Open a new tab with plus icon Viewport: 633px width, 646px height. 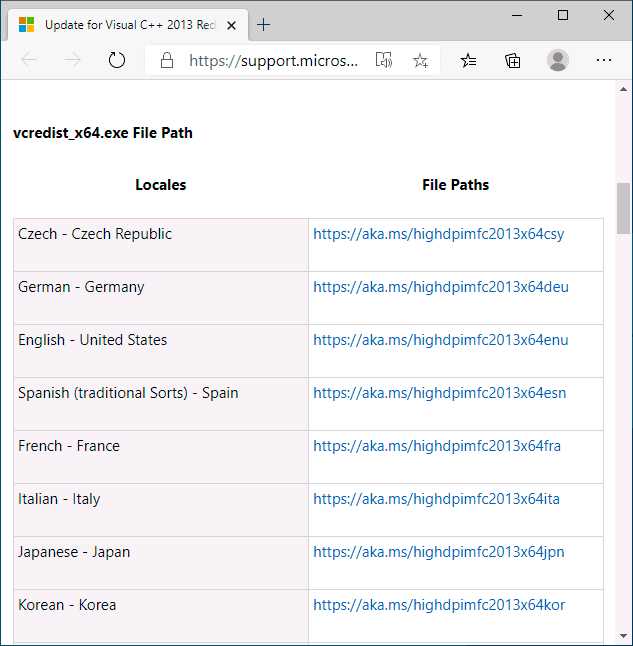(263, 25)
